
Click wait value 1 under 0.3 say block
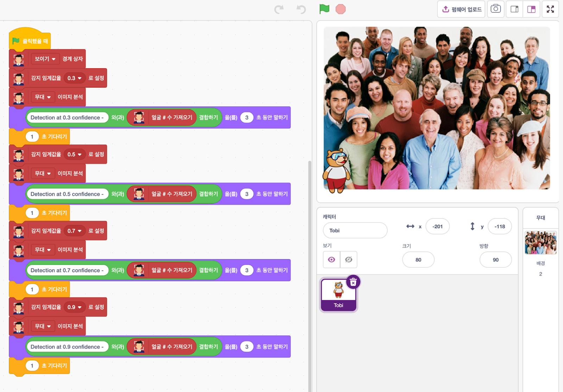(32, 136)
